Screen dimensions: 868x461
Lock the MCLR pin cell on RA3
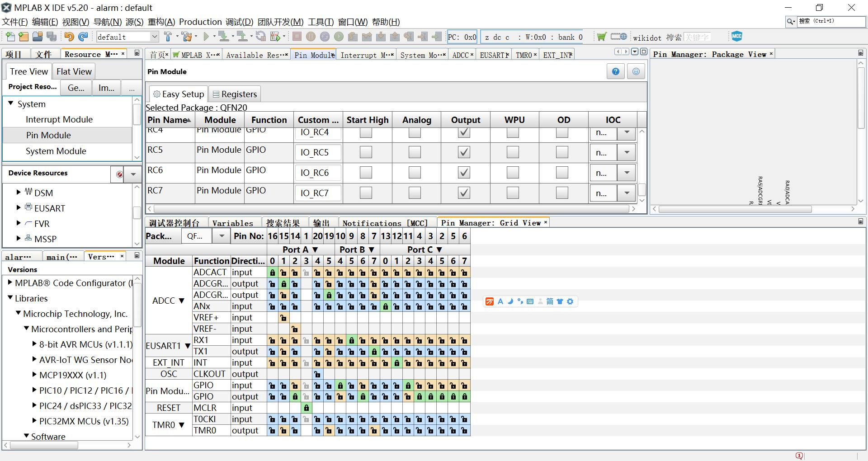point(306,408)
